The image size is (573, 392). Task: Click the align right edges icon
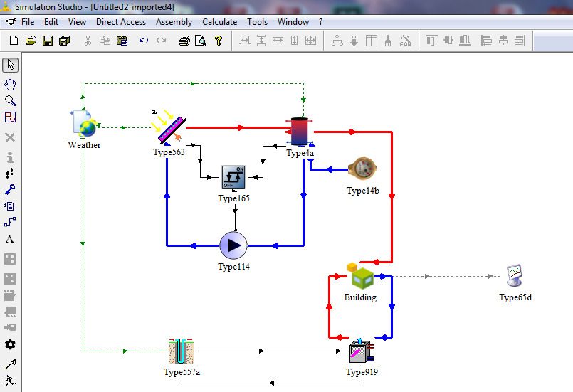pos(520,40)
